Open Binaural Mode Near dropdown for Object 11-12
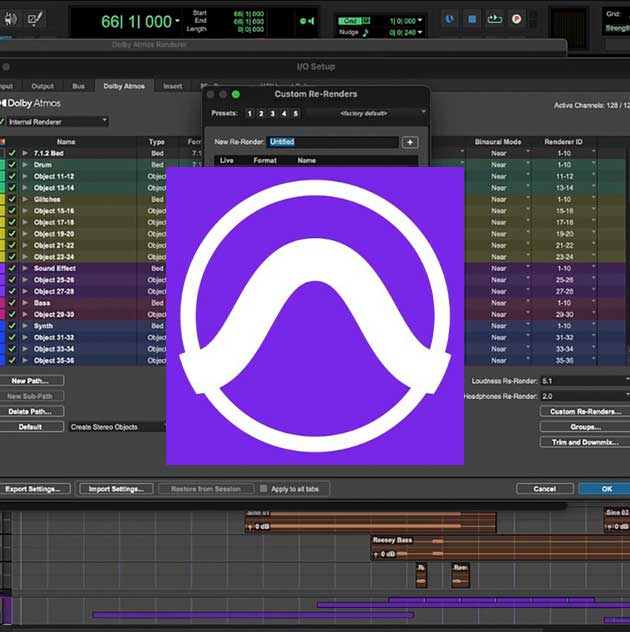 point(528,176)
